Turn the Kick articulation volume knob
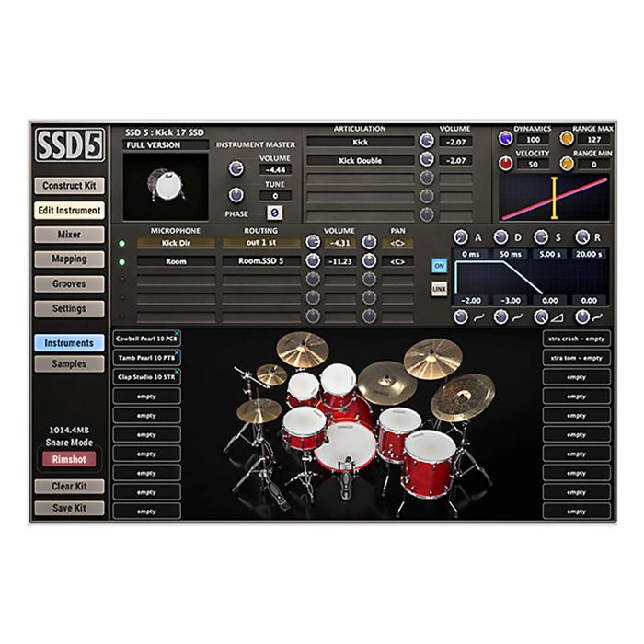 [x=426, y=141]
